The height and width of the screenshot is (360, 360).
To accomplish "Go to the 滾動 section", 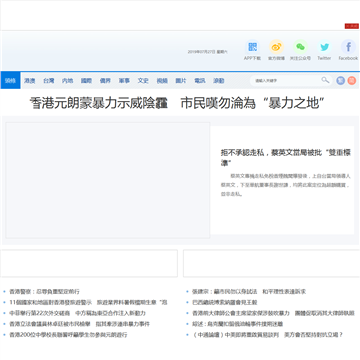I will click(219, 81).
